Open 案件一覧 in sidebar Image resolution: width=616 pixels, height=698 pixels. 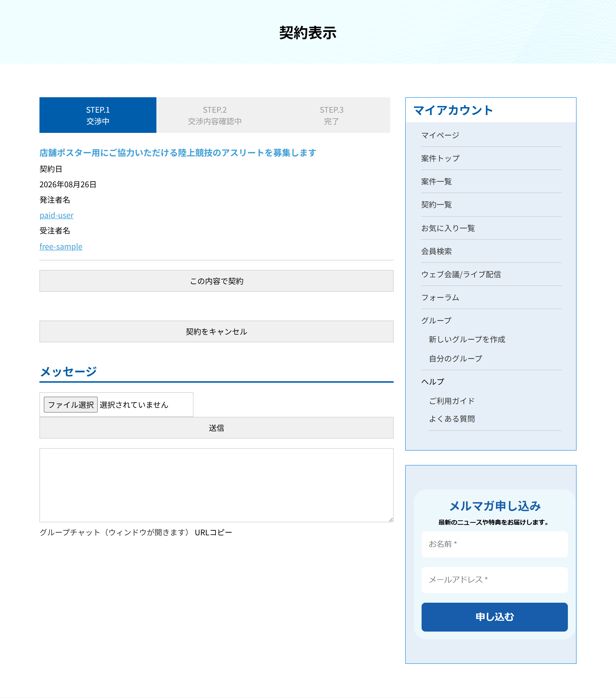point(436,182)
